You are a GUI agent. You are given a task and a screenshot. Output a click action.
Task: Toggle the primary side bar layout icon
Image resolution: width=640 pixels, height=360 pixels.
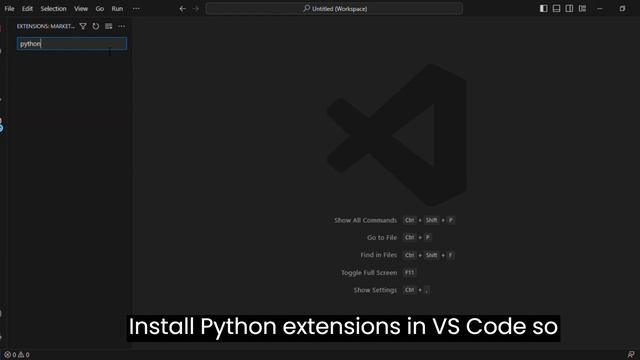(x=543, y=9)
